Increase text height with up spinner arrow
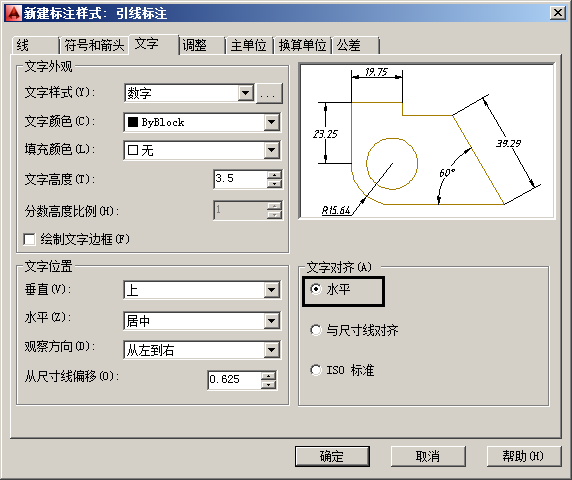This screenshot has width=572, height=480. (x=274, y=174)
